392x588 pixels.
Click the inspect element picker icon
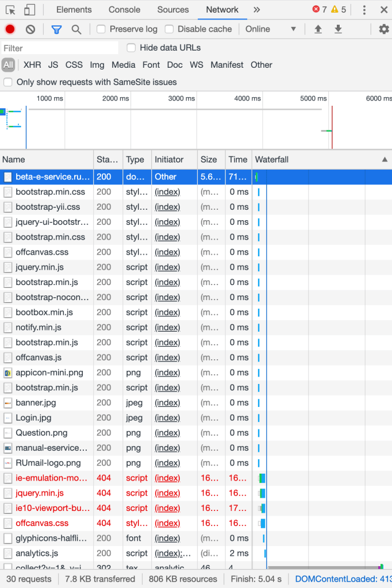10,10
